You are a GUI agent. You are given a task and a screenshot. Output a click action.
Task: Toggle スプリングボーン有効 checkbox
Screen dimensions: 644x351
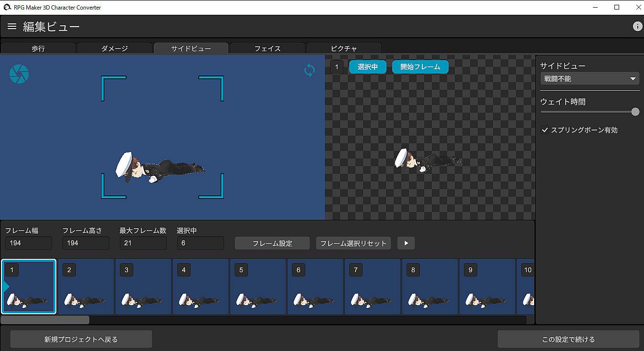click(545, 130)
